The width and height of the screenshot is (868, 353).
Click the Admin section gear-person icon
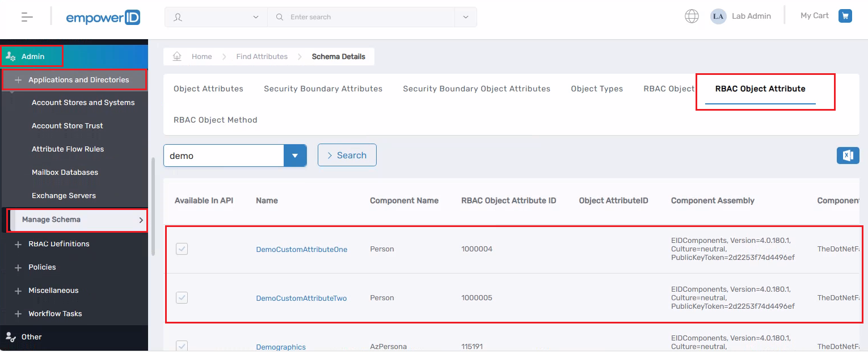10,56
